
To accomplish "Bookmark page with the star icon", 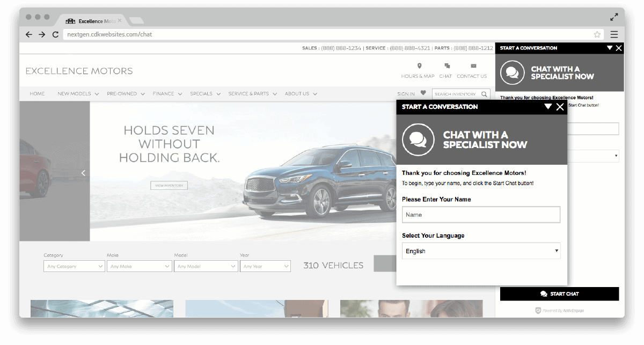I will 597,34.
